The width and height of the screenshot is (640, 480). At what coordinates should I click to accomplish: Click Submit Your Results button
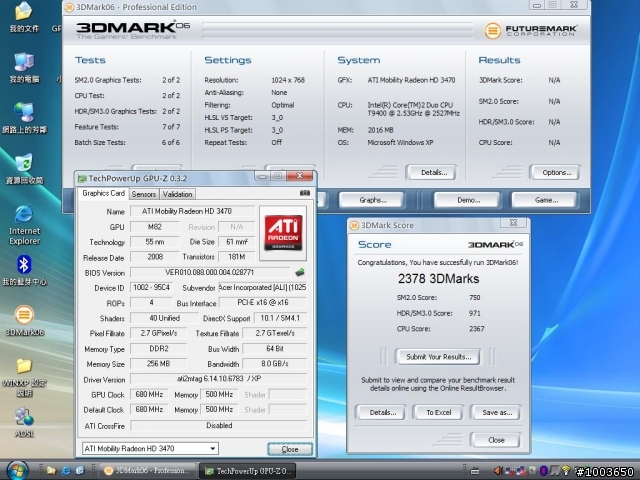[438, 357]
